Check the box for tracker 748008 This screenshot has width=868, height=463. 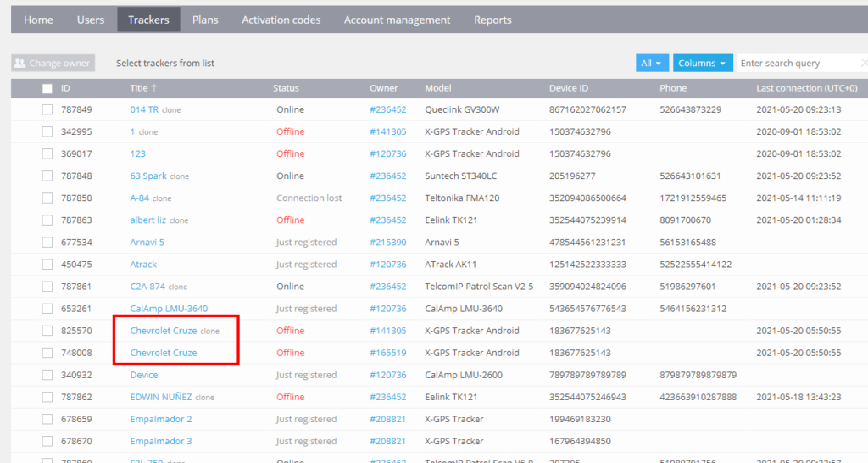point(47,353)
